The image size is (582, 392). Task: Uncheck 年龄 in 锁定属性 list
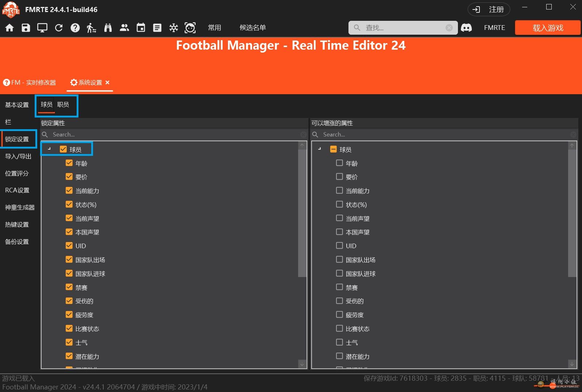click(69, 163)
